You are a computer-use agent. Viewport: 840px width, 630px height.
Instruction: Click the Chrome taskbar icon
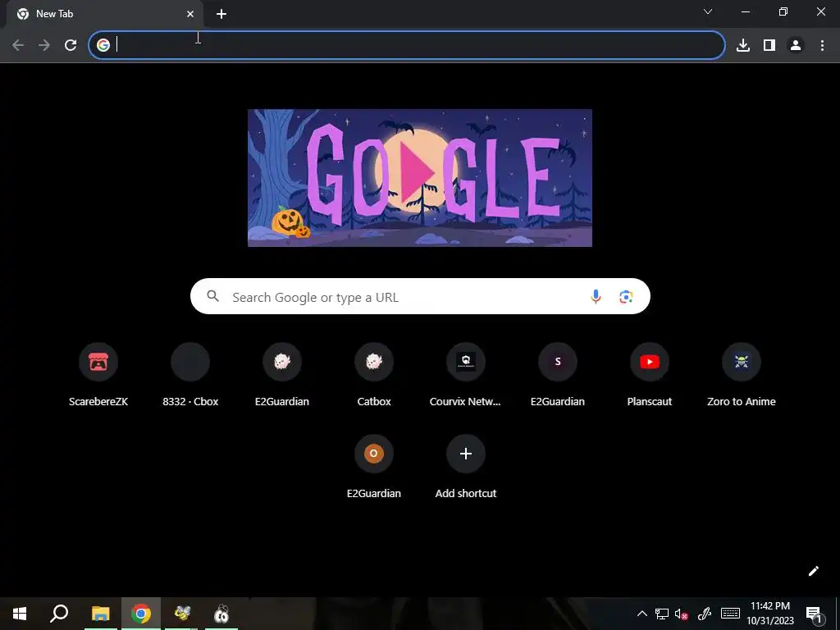(141, 614)
